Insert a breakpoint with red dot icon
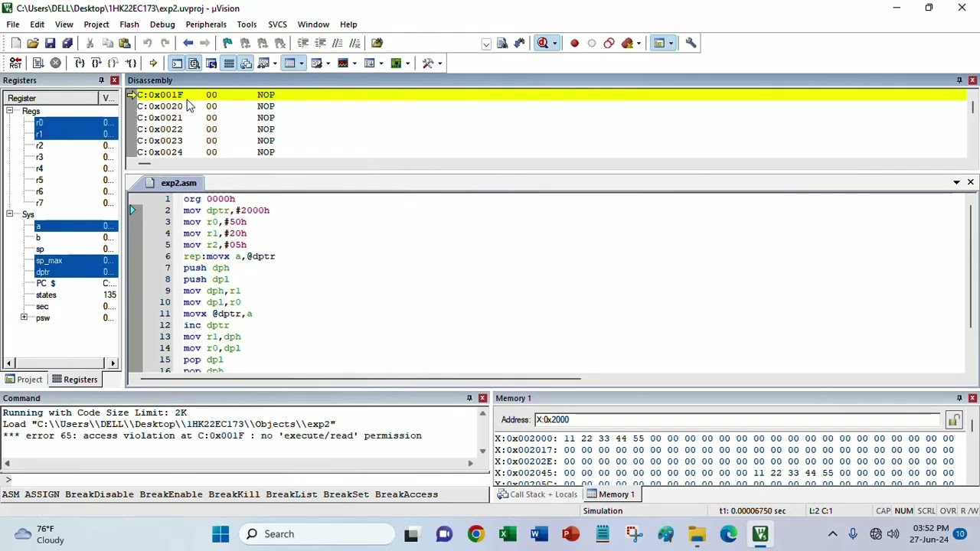The image size is (980, 551). point(574,43)
